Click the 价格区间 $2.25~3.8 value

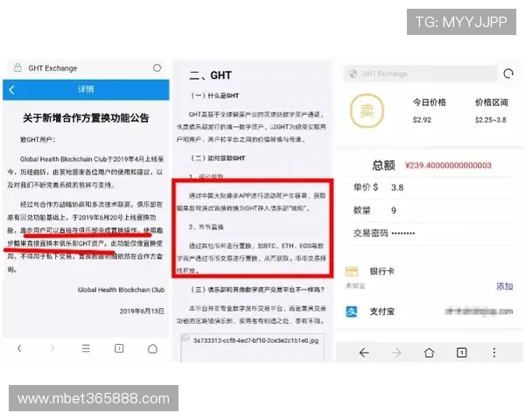click(491, 120)
